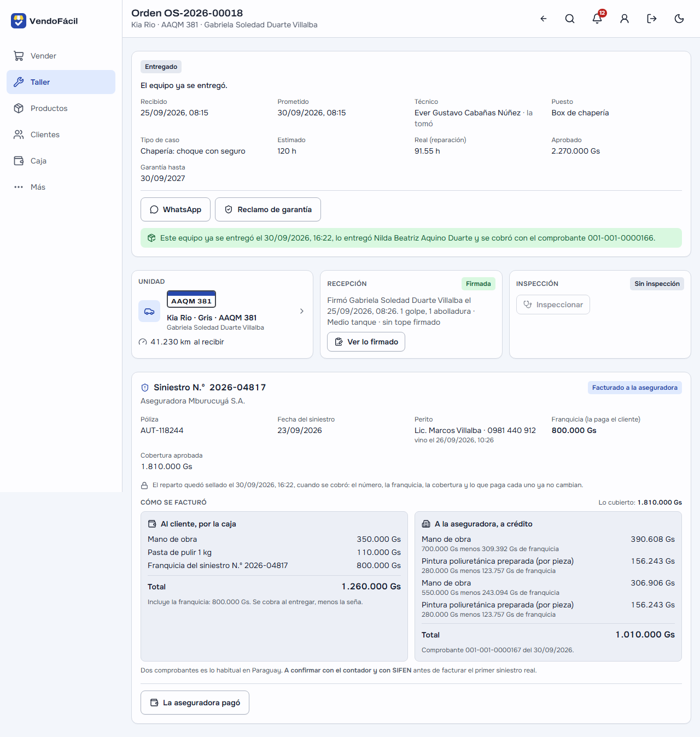Image resolution: width=700 pixels, height=737 pixels.
Task: Click the 800.000 Gs franquicia value
Action: point(574,430)
